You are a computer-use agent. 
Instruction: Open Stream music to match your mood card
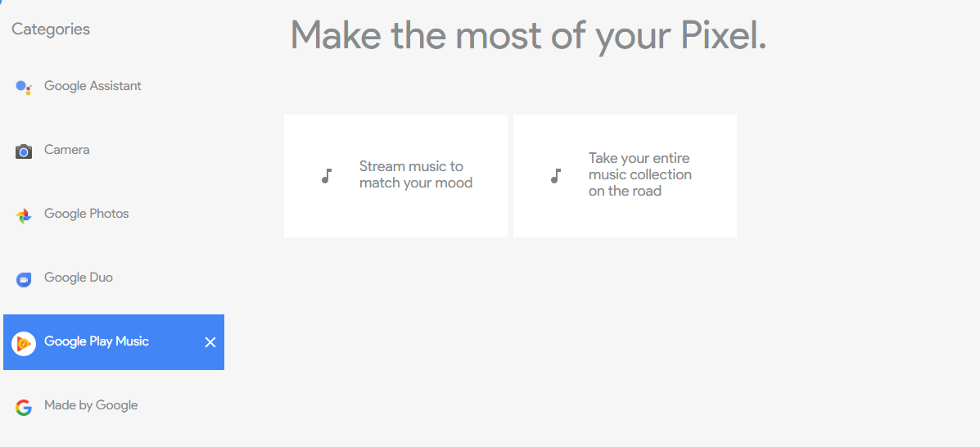pos(395,176)
